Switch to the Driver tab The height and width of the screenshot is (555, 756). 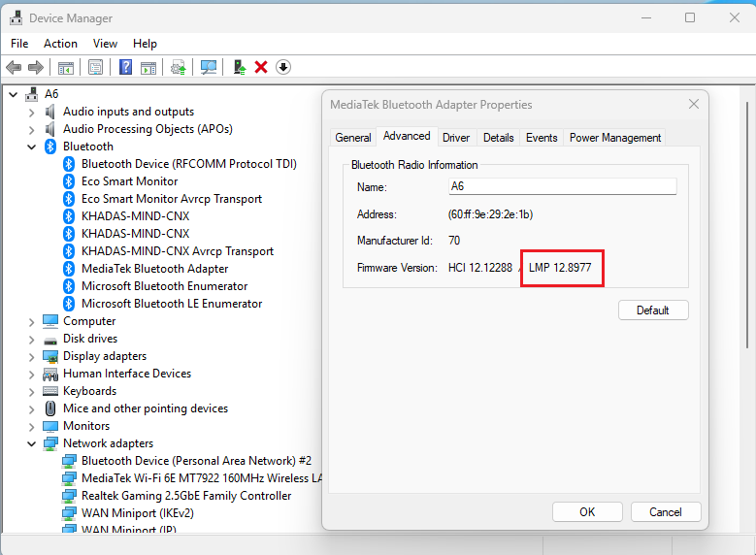pyautogui.click(x=455, y=138)
